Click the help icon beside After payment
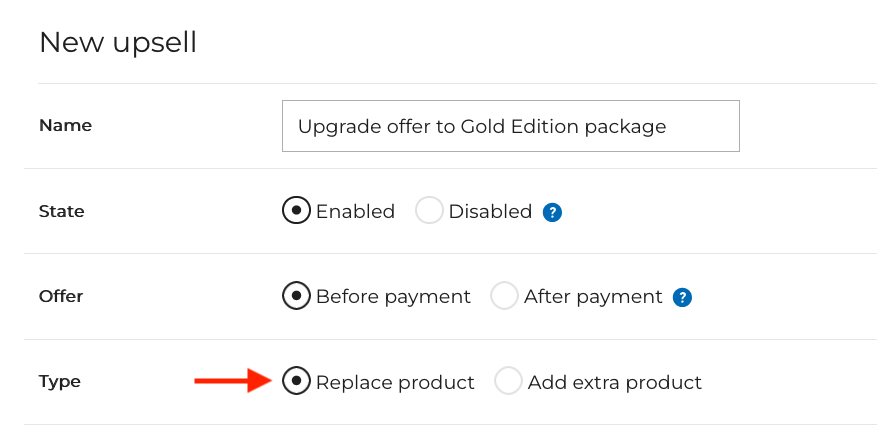Viewport: 877px width, 433px height. click(683, 297)
